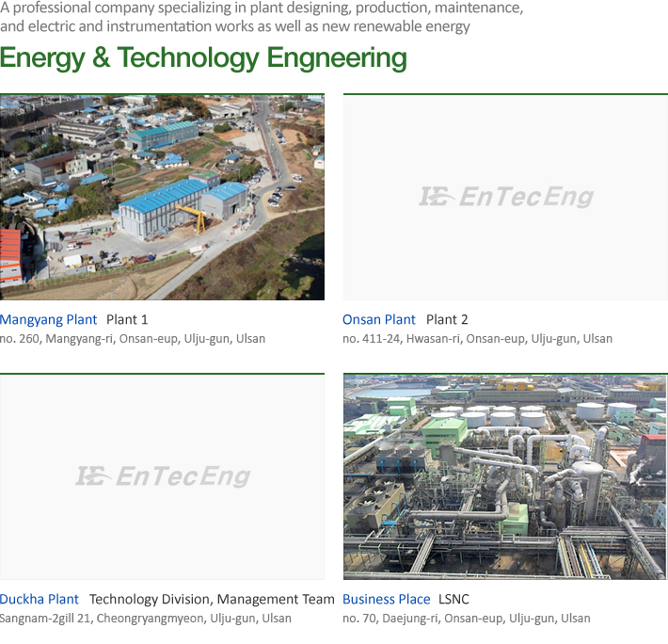Go to the Business Place link
The height and width of the screenshot is (644, 668).
387,600
